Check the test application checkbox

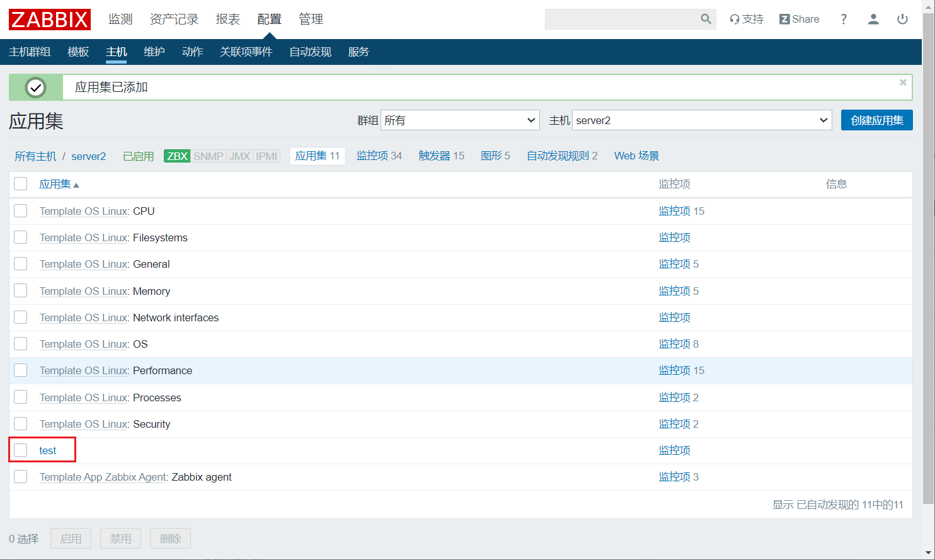(21, 450)
